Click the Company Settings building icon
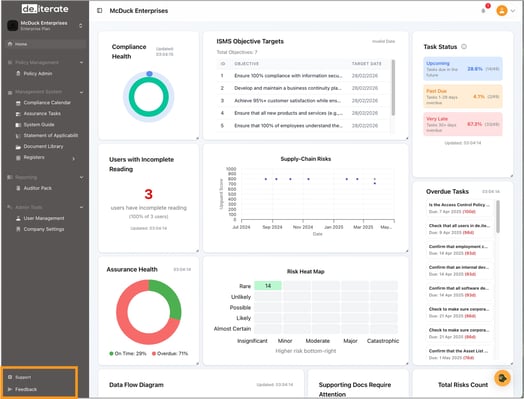524x399 pixels. click(18, 229)
